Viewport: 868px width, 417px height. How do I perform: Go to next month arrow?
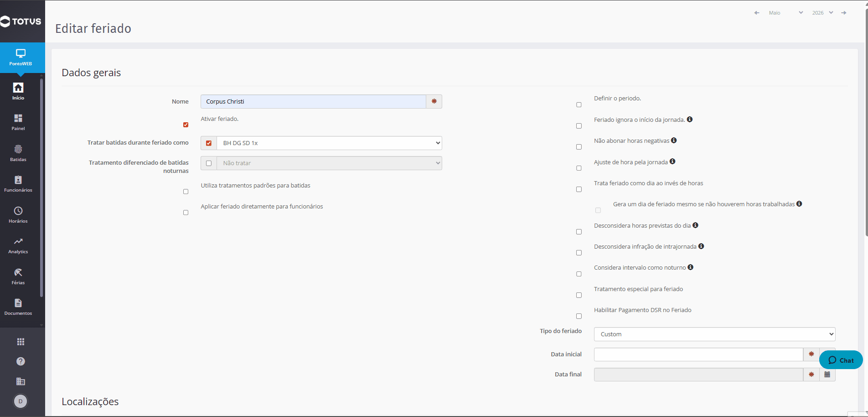coord(844,13)
